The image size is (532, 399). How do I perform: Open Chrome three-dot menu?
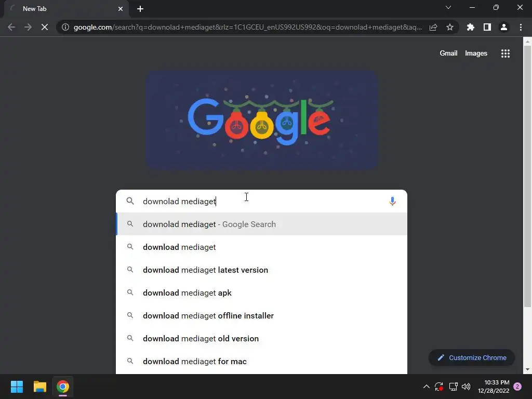pyautogui.click(x=521, y=27)
